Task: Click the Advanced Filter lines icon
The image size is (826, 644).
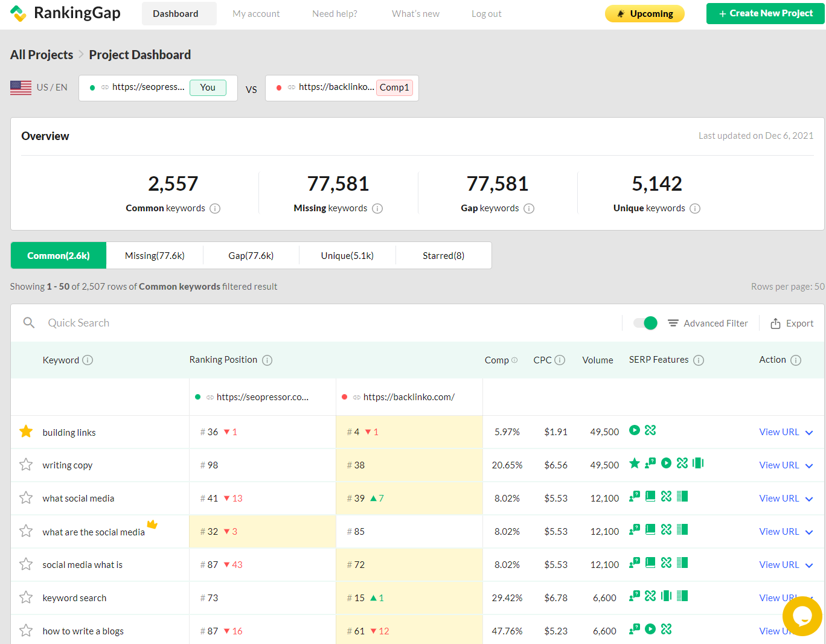Action: pyautogui.click(x=673, y=324)
